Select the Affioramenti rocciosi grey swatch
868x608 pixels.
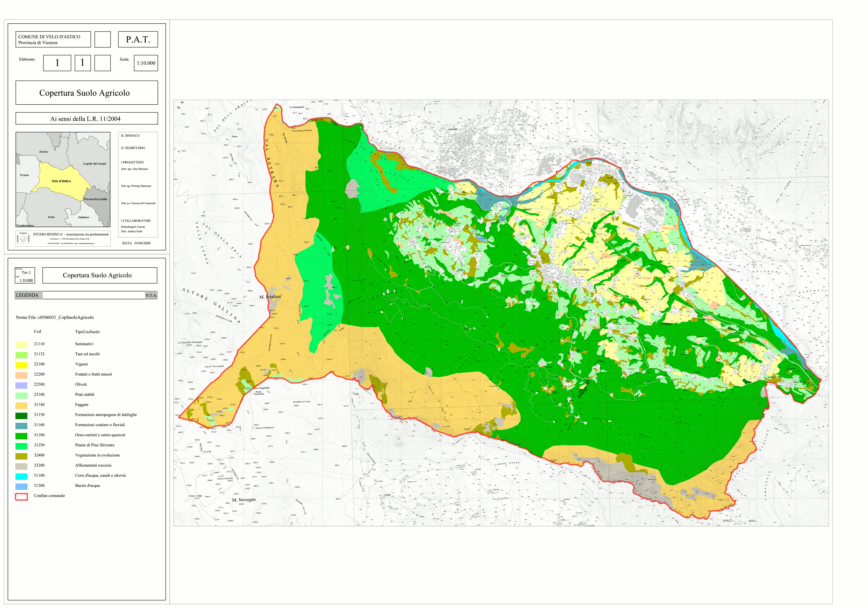tap(21, 466)
